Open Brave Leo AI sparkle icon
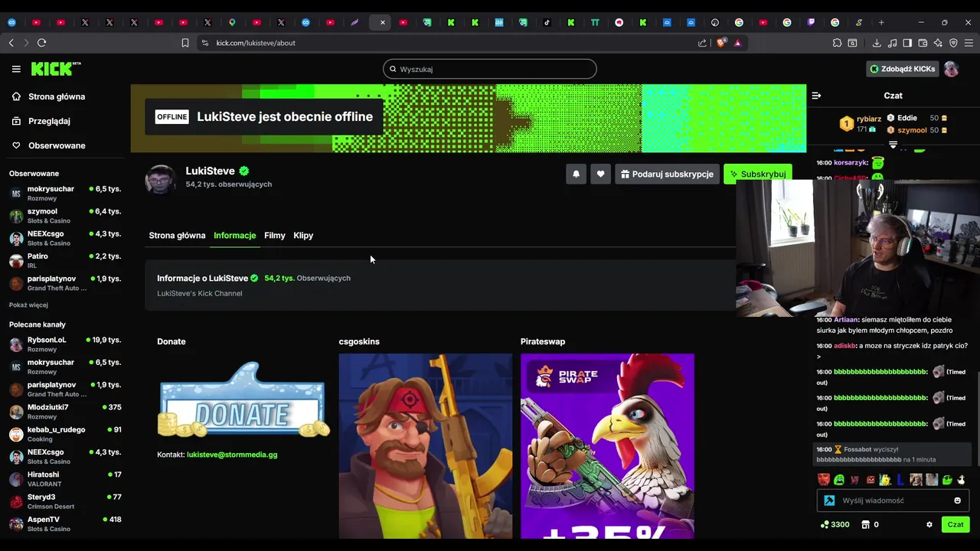980x551 pixels. click(938, 43)
